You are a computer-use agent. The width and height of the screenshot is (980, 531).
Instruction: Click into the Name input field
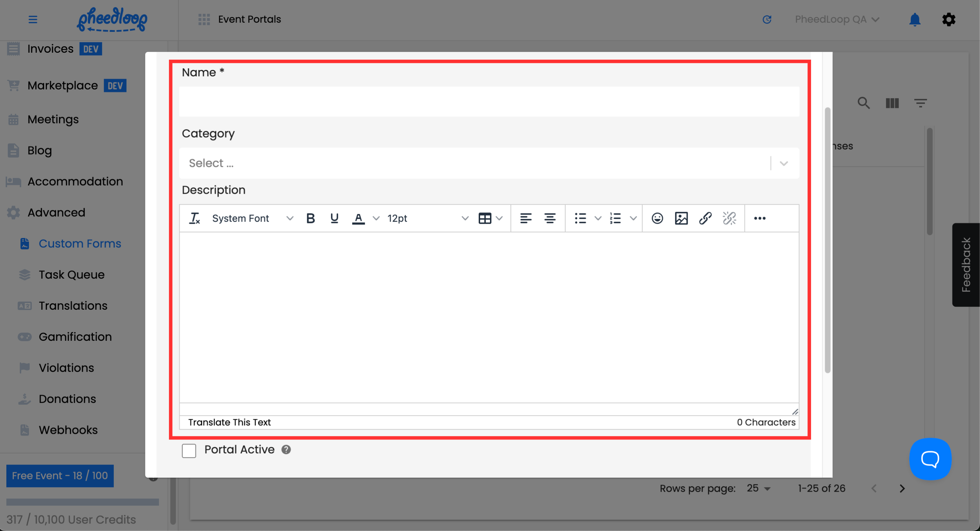click(x=489, y=102)
